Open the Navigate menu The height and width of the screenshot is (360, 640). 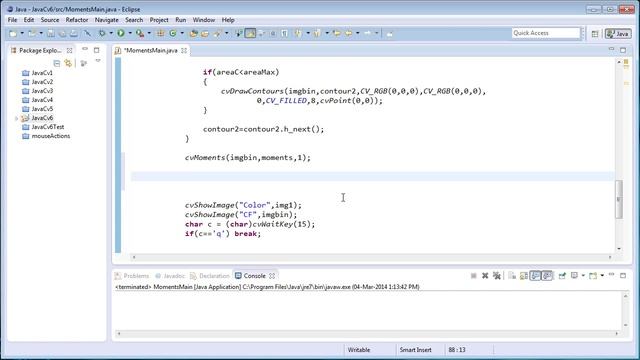click(x=107, y=20)
